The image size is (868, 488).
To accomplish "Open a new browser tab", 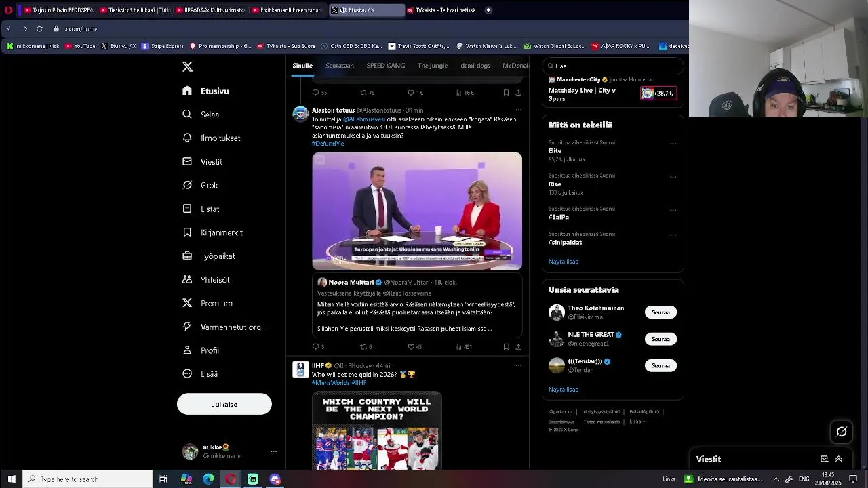I will (x=488, y=10).
